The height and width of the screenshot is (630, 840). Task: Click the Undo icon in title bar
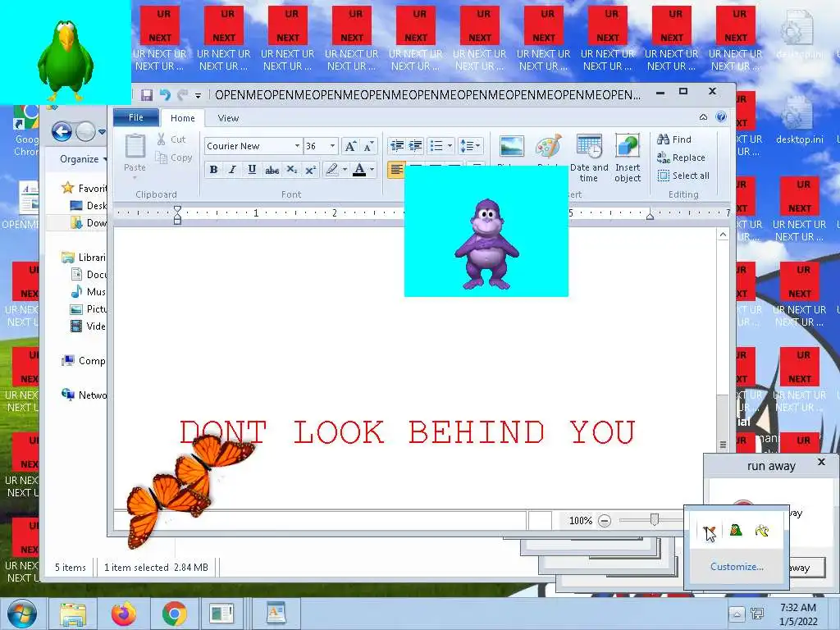pos(165,95)
